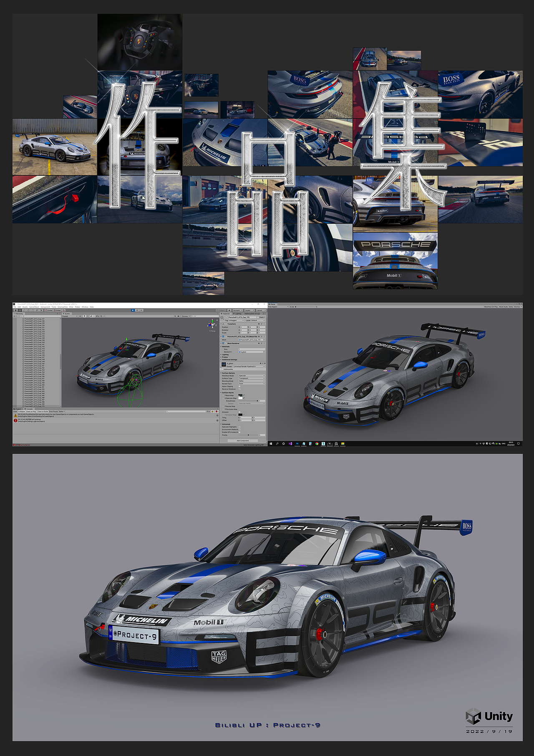Click the Collab button
The width and height of the screenshot is (534, 756).
tap(221, 310)
